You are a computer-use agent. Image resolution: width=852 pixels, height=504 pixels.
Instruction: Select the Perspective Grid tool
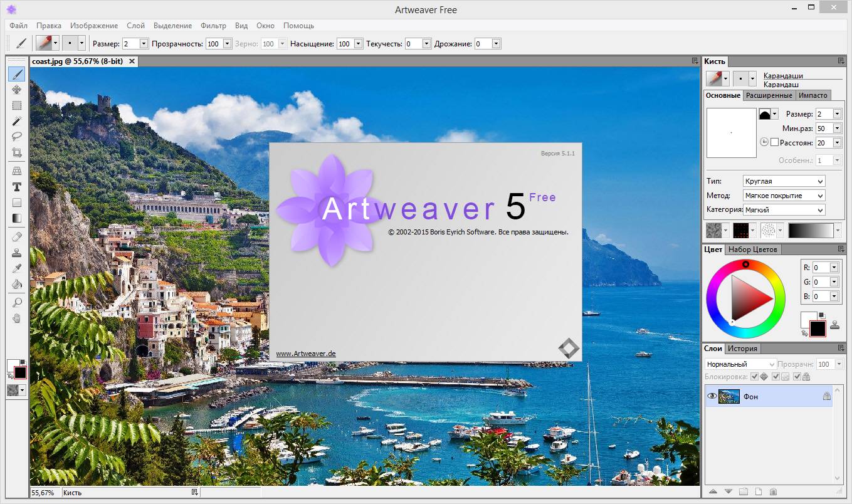17,171
